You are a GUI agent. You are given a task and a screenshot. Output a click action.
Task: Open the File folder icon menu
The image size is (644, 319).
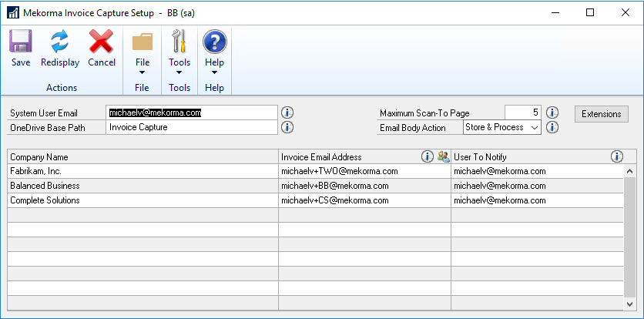point(143,42)
